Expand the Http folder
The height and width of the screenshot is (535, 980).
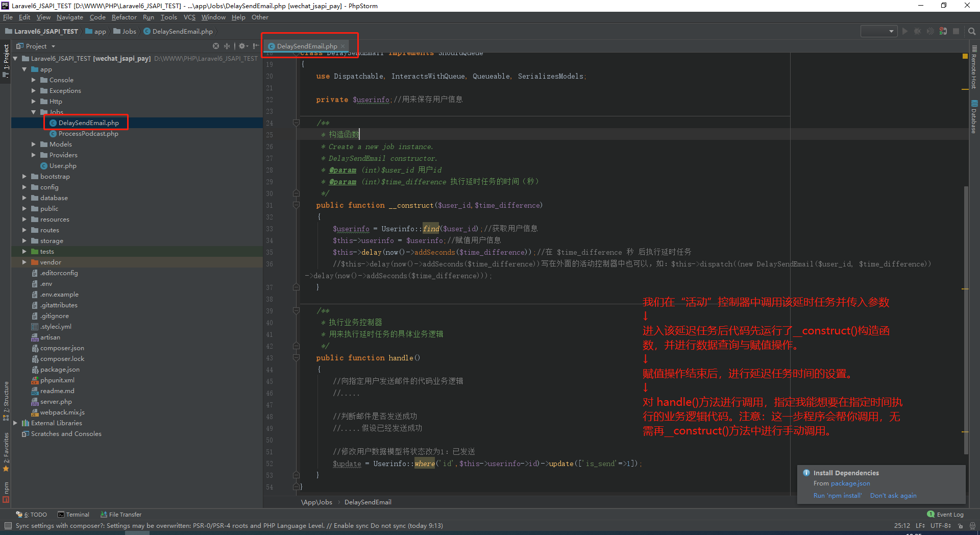tap(34, 102)
